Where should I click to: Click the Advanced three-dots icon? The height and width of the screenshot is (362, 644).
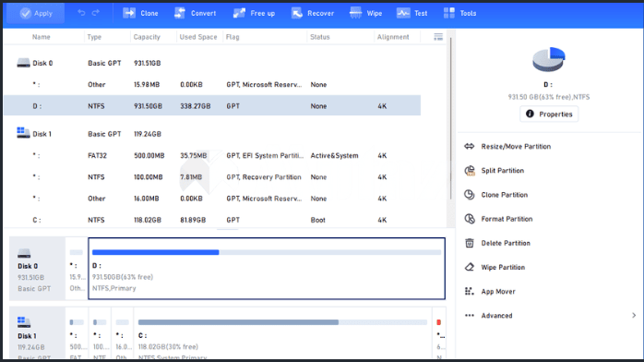pyautogui.click(x=470, y=316)
